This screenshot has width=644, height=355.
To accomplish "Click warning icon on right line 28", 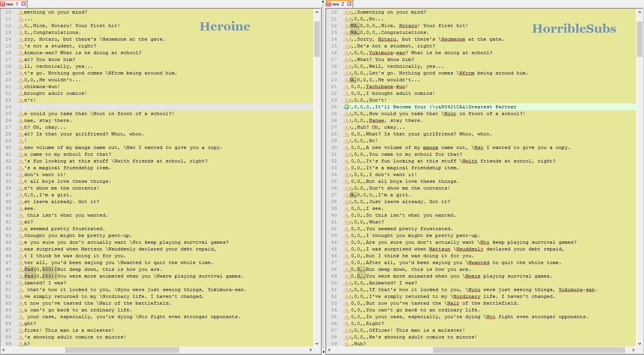I will (x=346, y=134).
